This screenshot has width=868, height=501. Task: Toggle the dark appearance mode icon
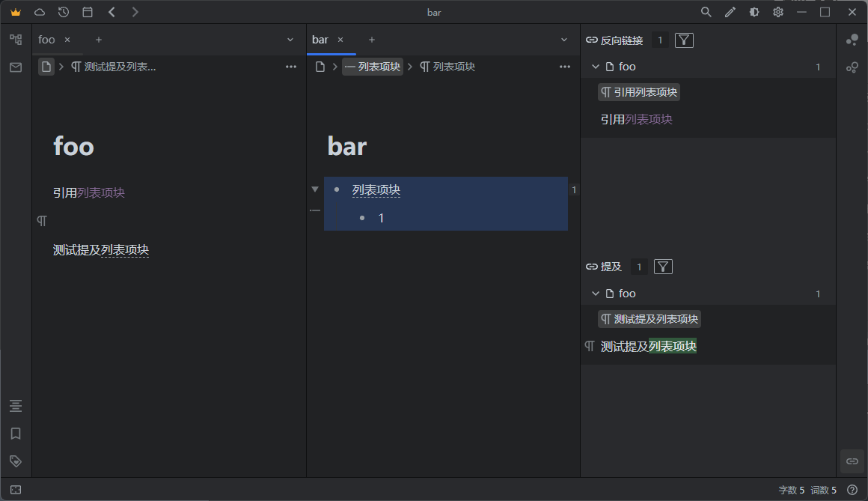coord(754,12)
